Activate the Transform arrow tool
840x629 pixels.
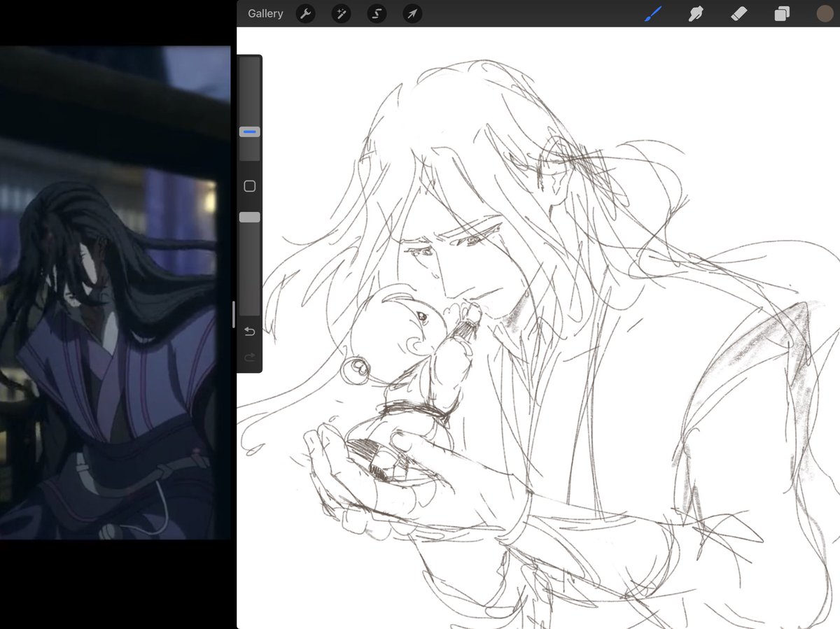coord(412,13)
